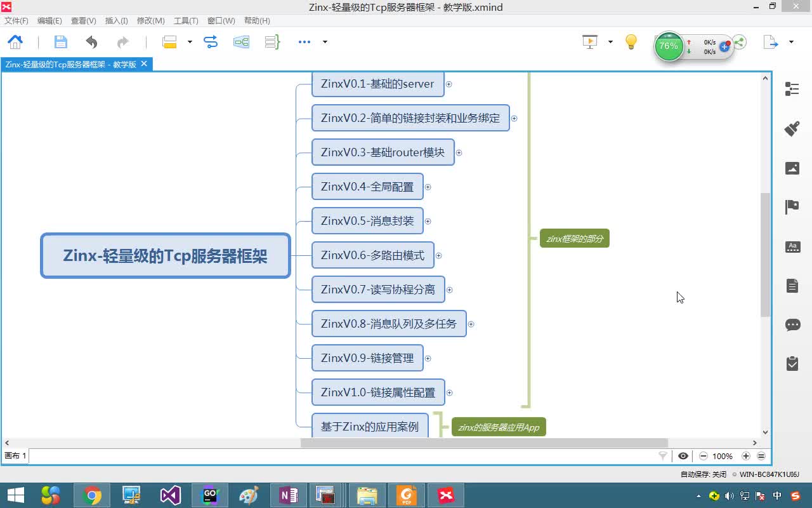Open the markers flag panel icon
The width and height of the screenshot is (812, 508).
pyautogui.click(x=792, y=207)
